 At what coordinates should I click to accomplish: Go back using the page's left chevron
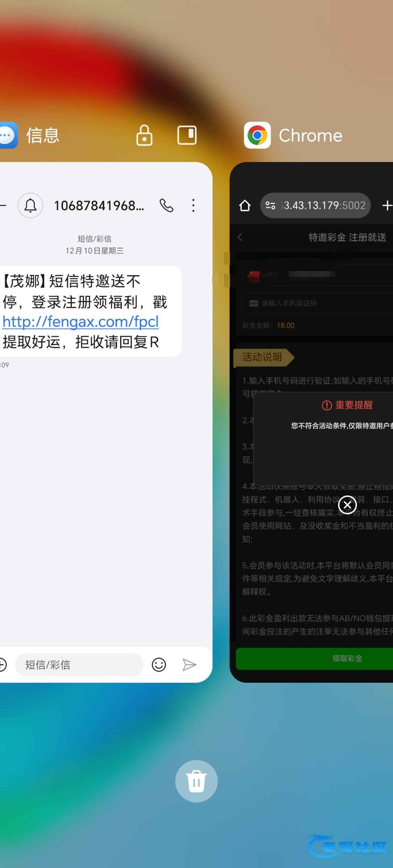(240, 237)
